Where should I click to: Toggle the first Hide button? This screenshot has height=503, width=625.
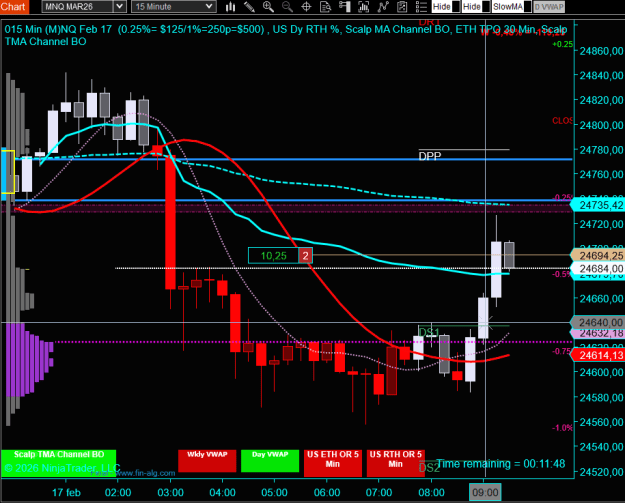(x=446, y=6)
